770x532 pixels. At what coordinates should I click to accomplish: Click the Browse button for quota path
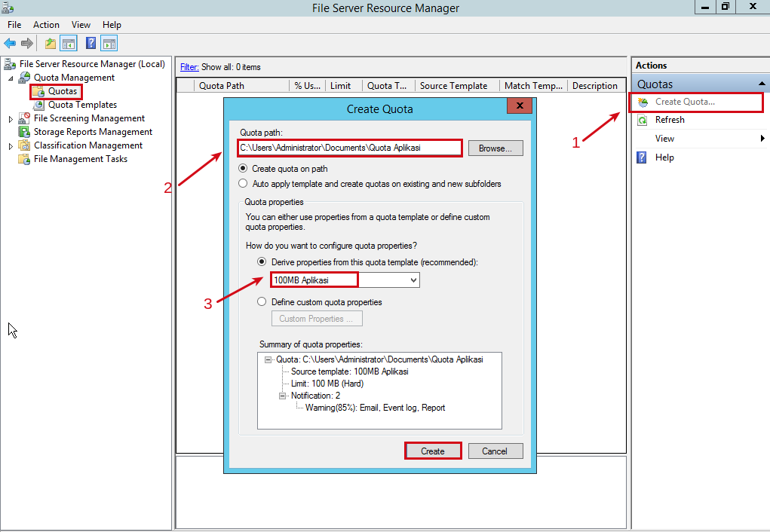[x=495, y=148]
